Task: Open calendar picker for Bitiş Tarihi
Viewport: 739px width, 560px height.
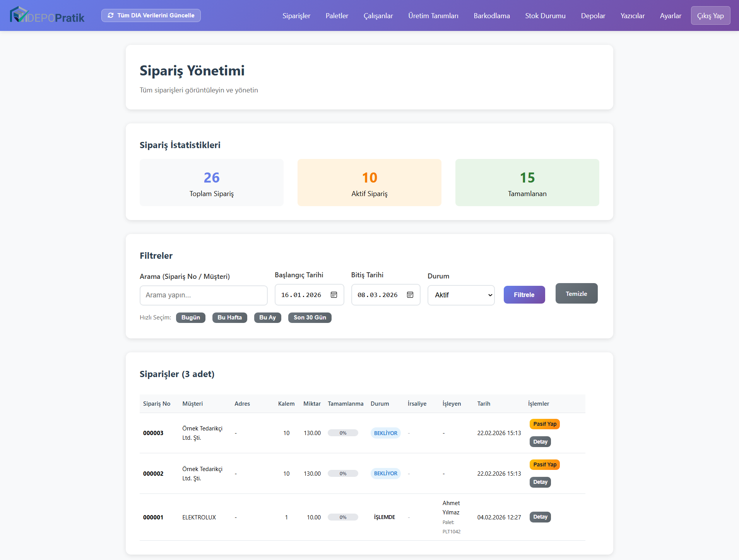Action: pos(410,295)
